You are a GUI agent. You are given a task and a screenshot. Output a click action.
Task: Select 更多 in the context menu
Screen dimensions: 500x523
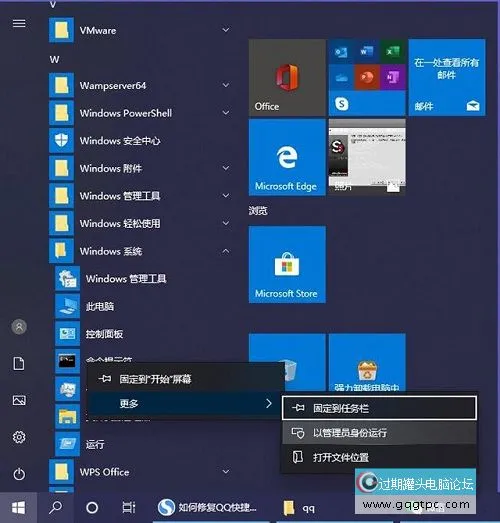point(185,404)
